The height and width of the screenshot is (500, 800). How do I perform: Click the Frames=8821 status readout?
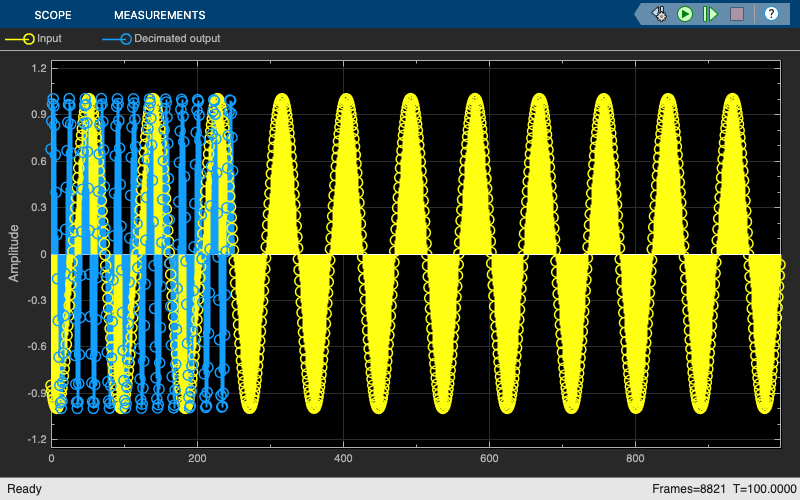688,489
